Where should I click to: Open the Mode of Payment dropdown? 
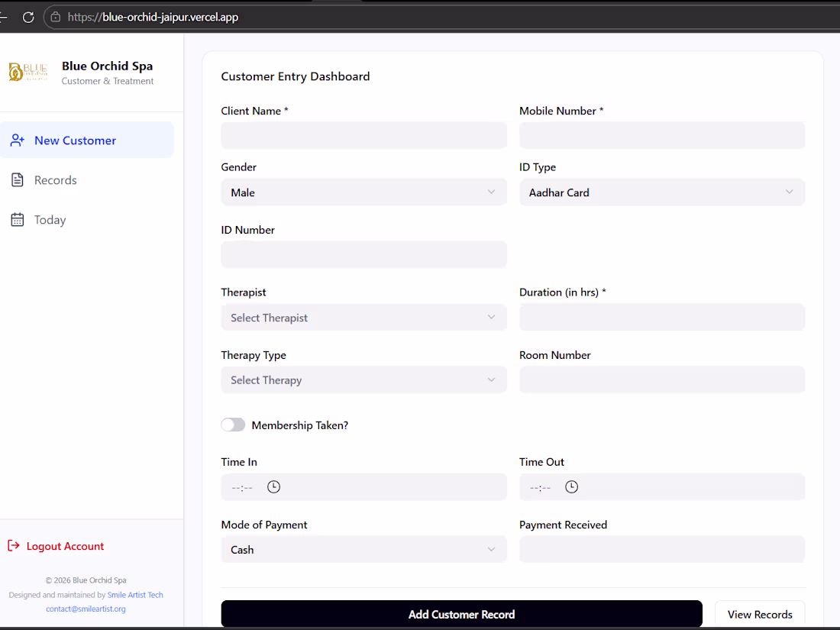(363, 549)
